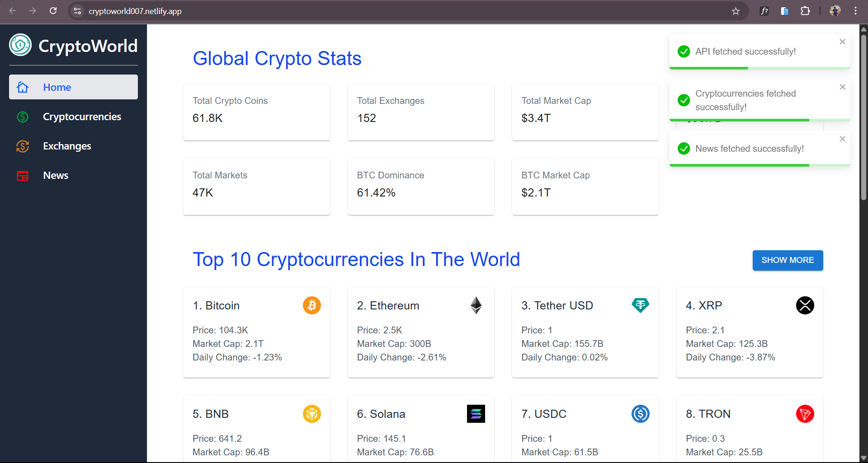This screenshot has height=463, width=868.
Task: Click green check on API fetched toast
Action: 684,51
